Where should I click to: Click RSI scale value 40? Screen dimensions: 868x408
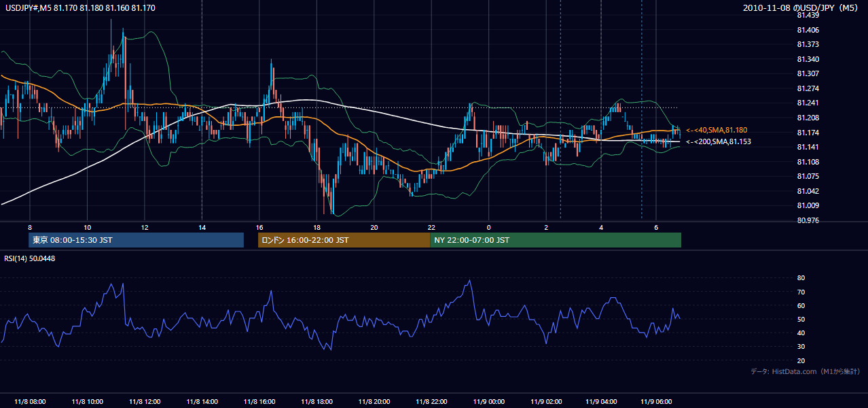[x=801, y=333]
